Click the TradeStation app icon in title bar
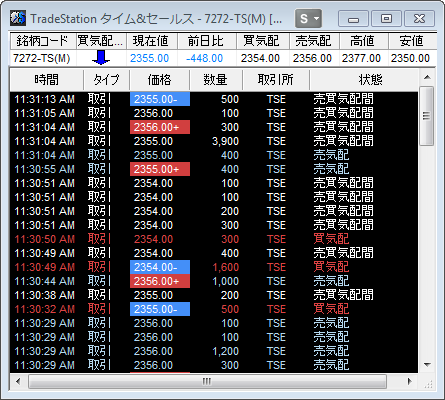Image resolution: width=445 pixels, height=400 pixels. coord(18,18)
